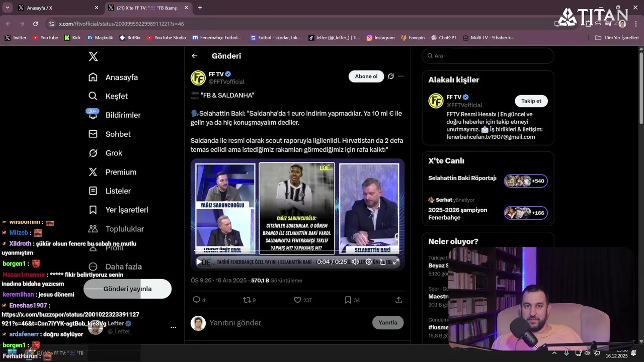The image size is (644, 362).
Task: Open the Fenerbahçe Futbol bookmark
Action: (x=217, y=38)
